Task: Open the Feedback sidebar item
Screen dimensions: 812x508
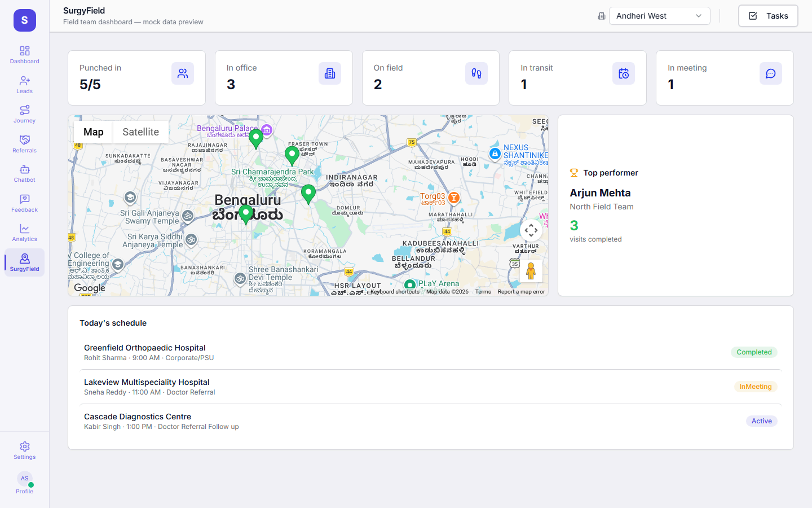Action: [24, 203]
